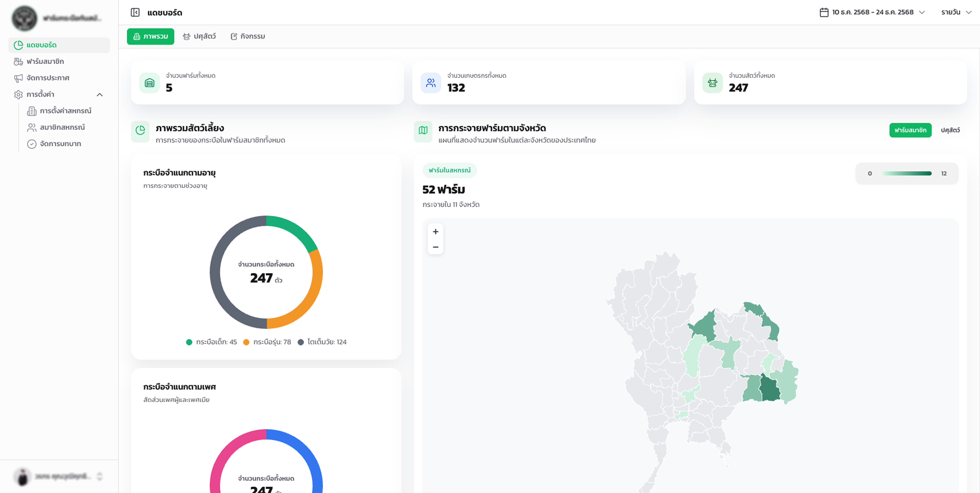The image size is (980, 493).
Task: Click the ฟาร์มสมาชิก farms icon in sidebar
Action: coord(18,61)
